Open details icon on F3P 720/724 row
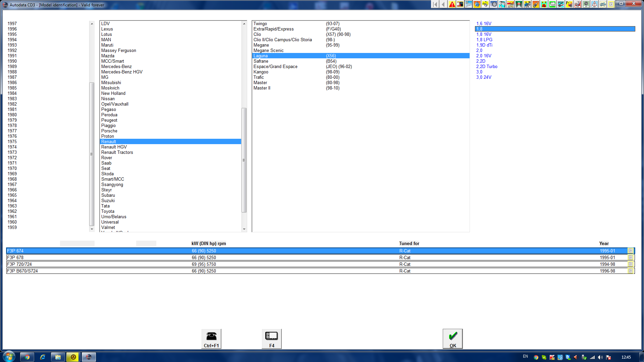Viewport: 644px width, 362px height. 630,264
